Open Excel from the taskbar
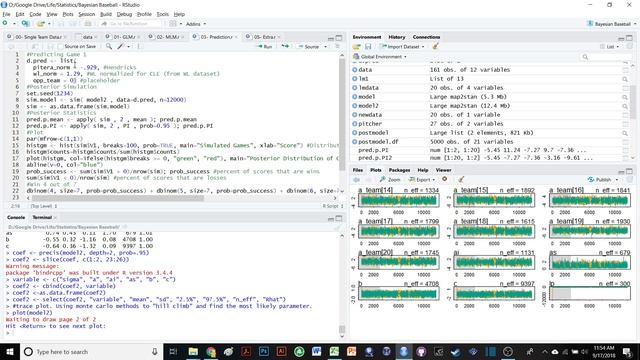The image size is (640, 360). [x=334, y=351]
